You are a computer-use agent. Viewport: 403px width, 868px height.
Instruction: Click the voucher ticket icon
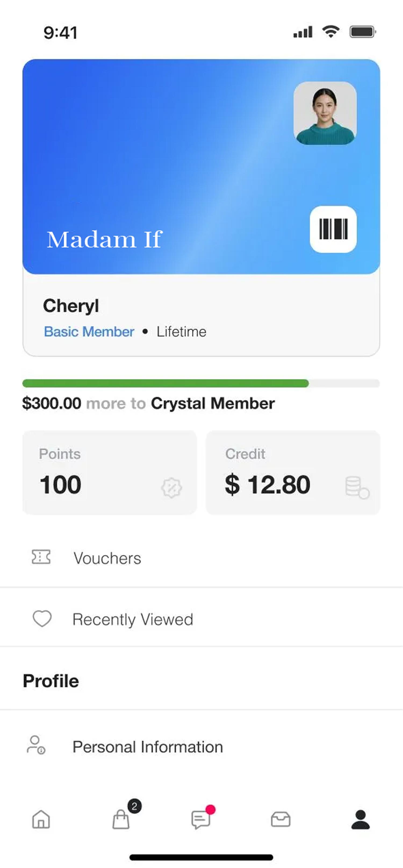click(41, 557)
